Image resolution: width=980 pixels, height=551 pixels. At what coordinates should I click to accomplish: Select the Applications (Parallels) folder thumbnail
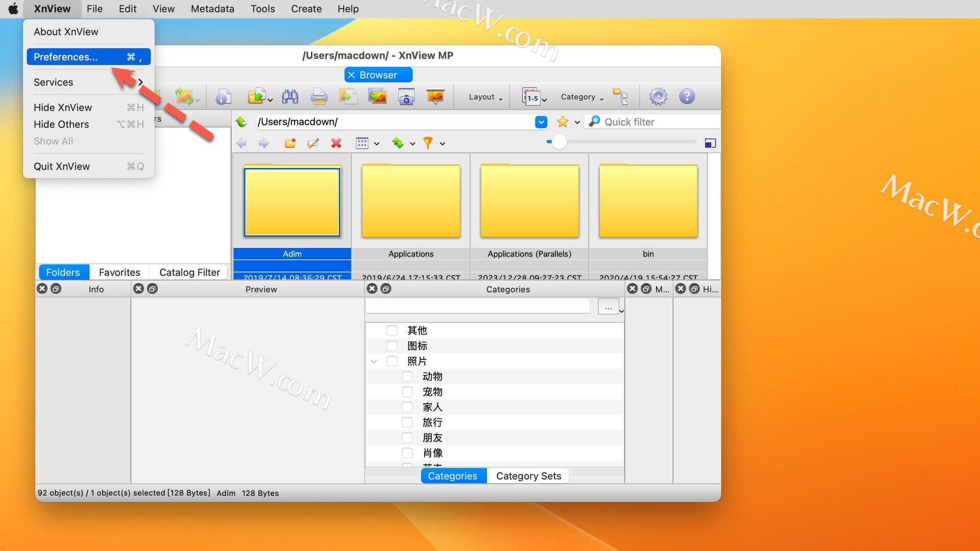pyautogui.click(x=529, y=201)
